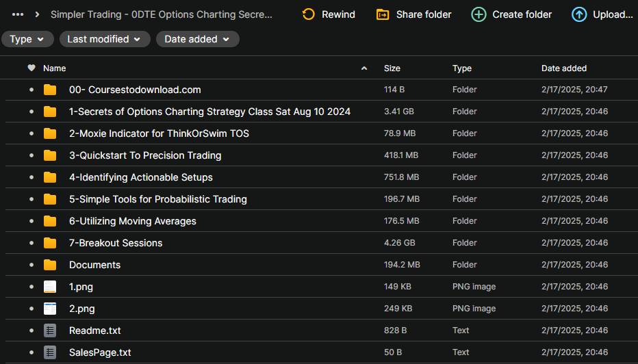Select the Readme.txt file name
The width and height of the screenshot is (638, 364).
(94, 330)
